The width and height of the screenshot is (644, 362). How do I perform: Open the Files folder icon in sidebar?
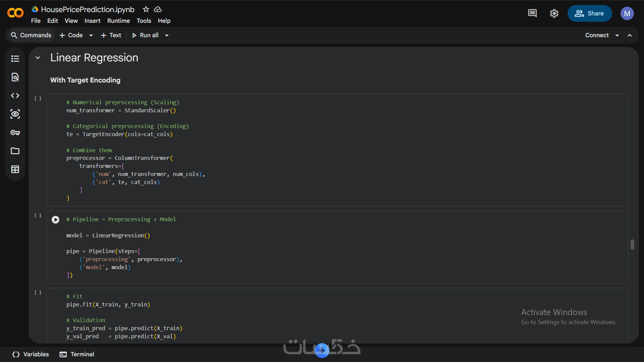(x=15, y=151)
